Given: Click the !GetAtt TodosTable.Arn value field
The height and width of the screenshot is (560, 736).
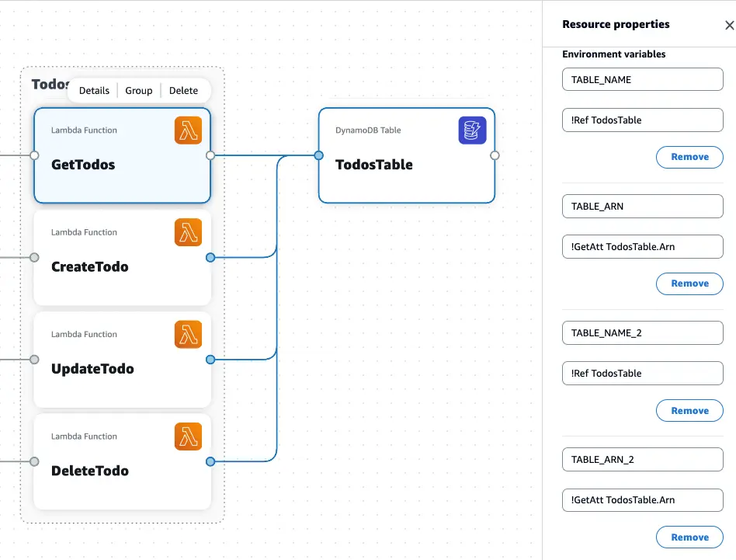Looking at the screenshot, I should (642, 246).
